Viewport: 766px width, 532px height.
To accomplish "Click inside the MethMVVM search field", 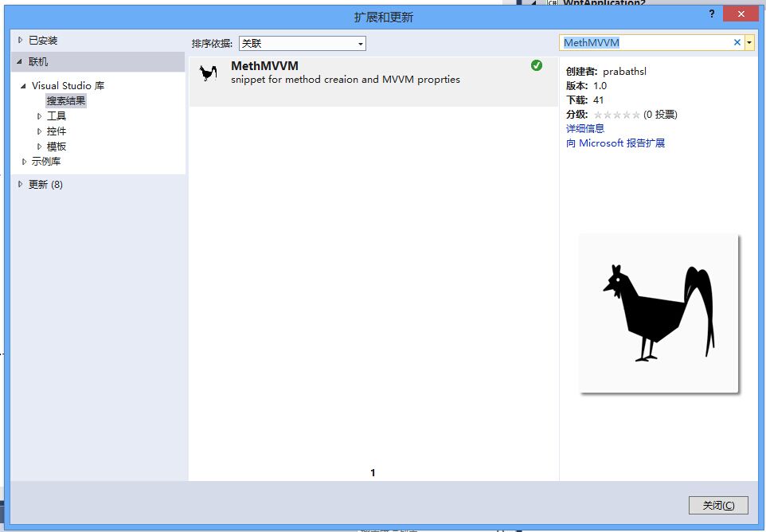I will pyautogui.click(x=646, y=42).
